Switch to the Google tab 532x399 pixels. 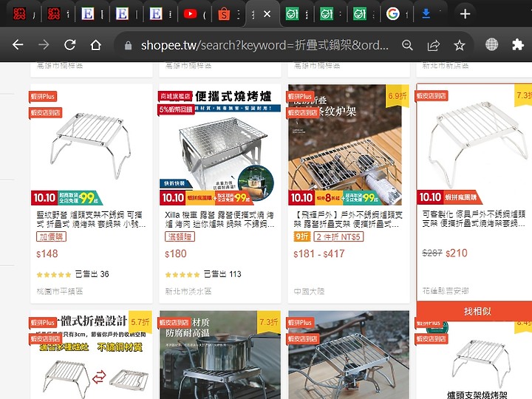392,14
